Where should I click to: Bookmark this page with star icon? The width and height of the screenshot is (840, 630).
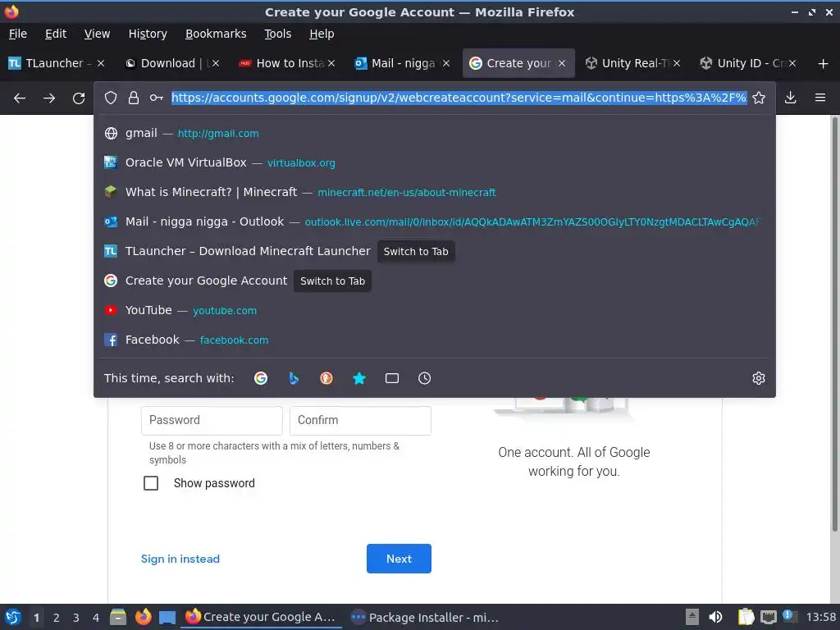(759, 98)
